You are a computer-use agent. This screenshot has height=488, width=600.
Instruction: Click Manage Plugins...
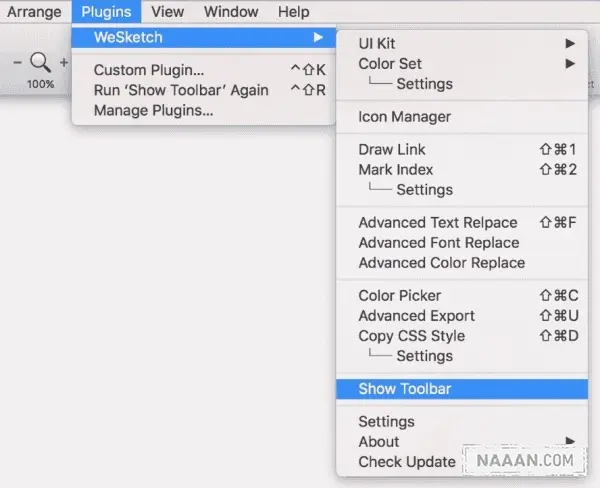[x=153, y=110]
